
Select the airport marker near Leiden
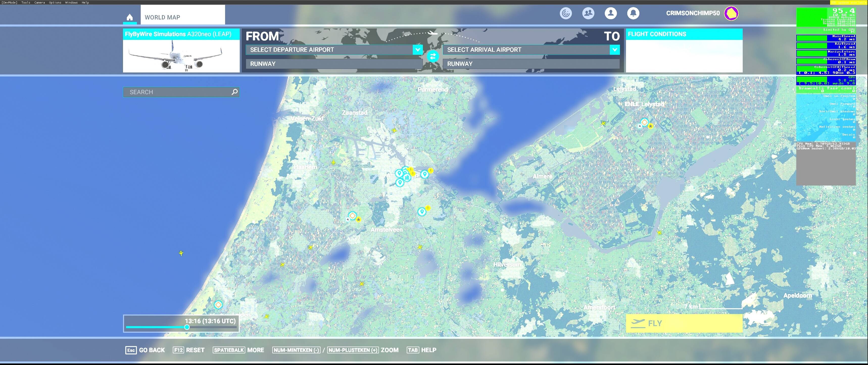click(218, 305)
